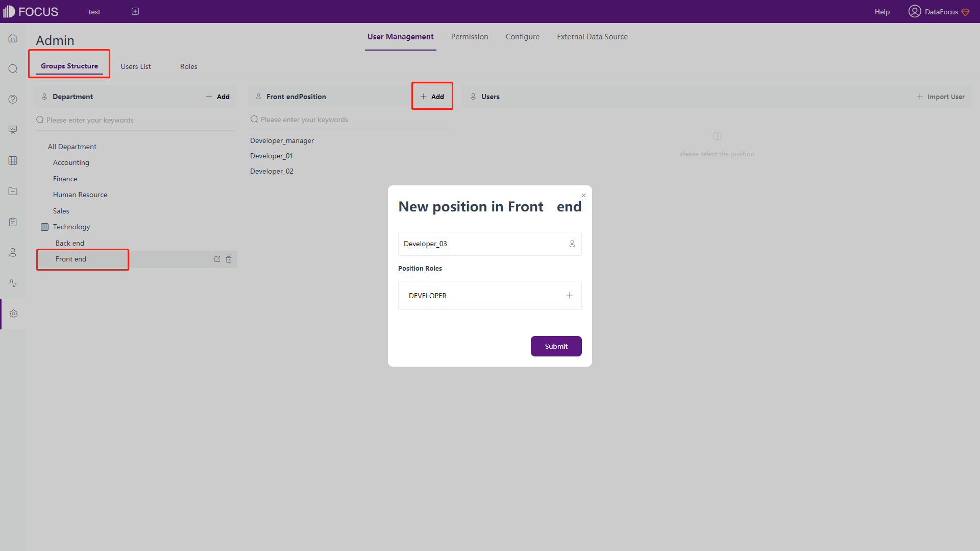This screenshot has height=551, width=980.
Task: Select the Developer_manager position
Action: pyautogui.click(x=282, y=140)
